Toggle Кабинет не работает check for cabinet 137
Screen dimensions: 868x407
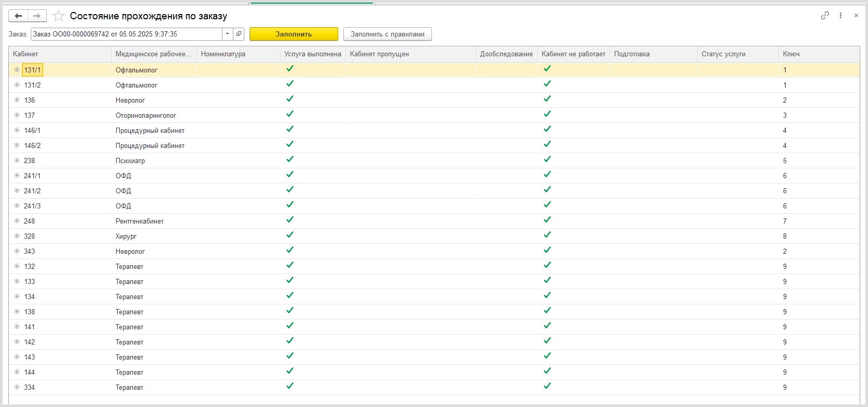point(547,114)
